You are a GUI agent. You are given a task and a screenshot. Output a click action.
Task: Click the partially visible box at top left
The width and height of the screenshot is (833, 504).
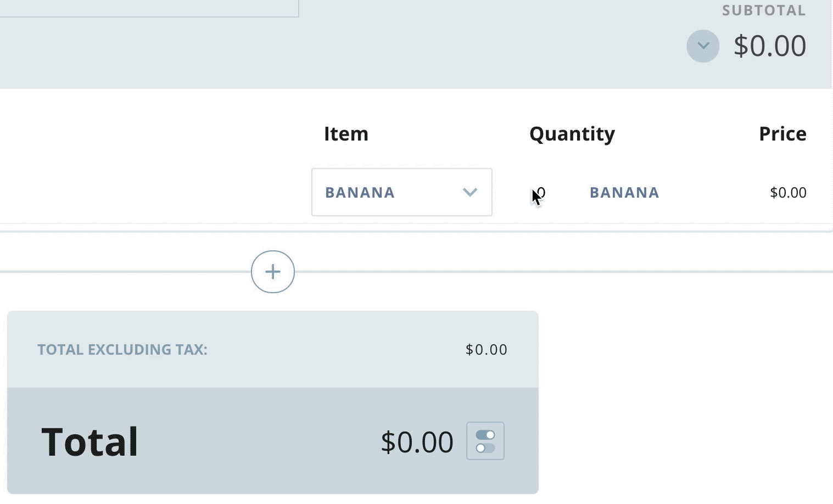tap(149, 8)
